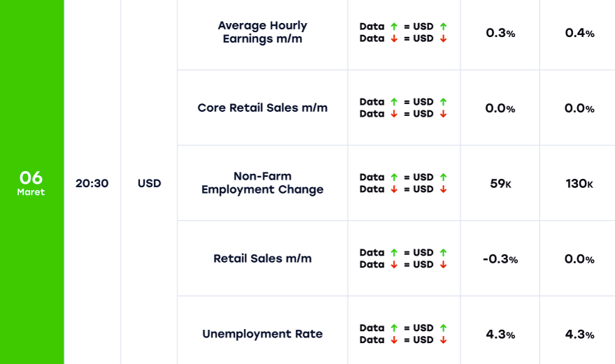The height and width of the screenshot is (364, 615).
Task: Click the red down arrow beside Unemployment Rate data
Action: pos(394,340)
